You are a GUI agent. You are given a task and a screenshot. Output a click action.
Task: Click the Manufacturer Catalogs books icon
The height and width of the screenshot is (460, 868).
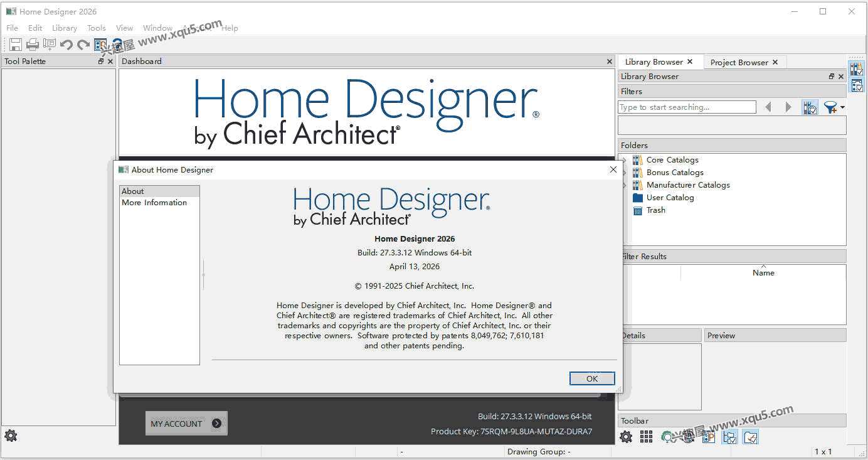638,185
